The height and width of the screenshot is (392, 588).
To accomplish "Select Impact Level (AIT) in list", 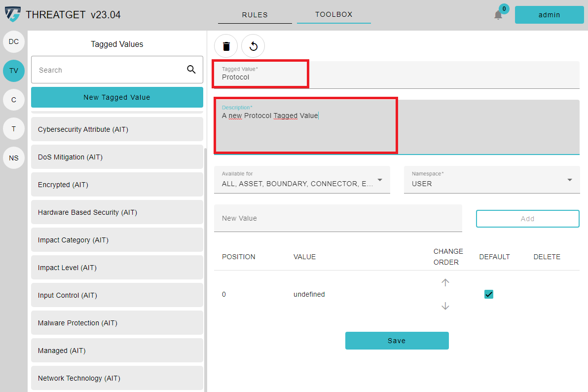I will (x=117, y=268).
